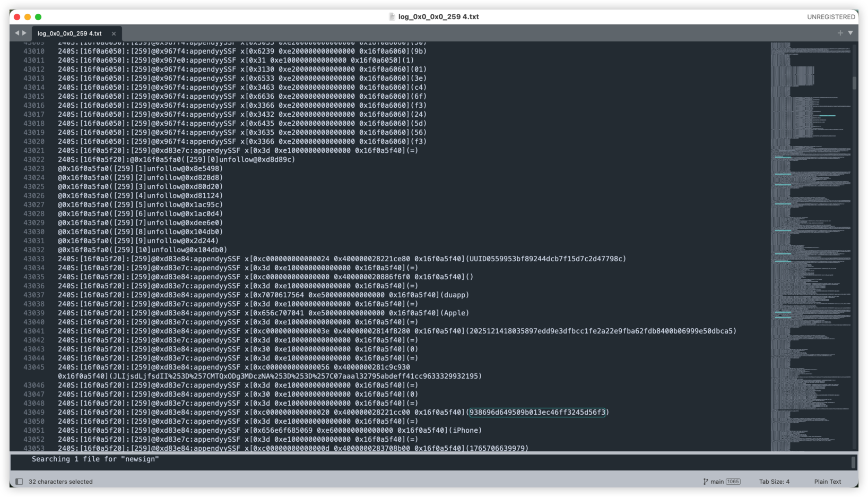Image resolution: width=868 pixels, height=497 pixels.
Task: Close the log_0x0_0x0_259 4.txt tab
Action: click(114, 33)
